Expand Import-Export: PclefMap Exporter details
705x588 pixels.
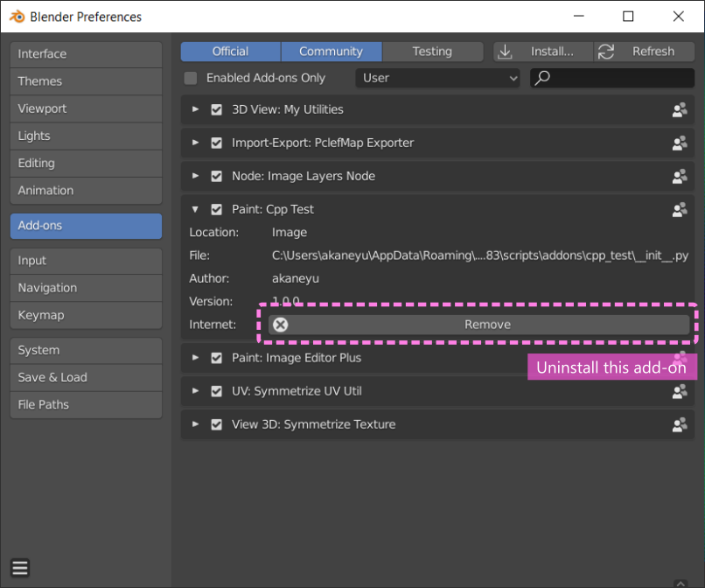click(x=195, y=143)
